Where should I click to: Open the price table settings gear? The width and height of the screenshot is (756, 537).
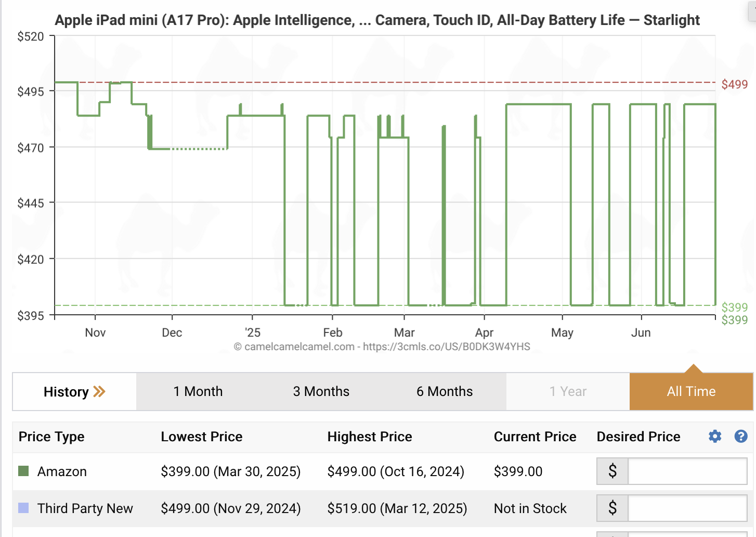[715, 437]
